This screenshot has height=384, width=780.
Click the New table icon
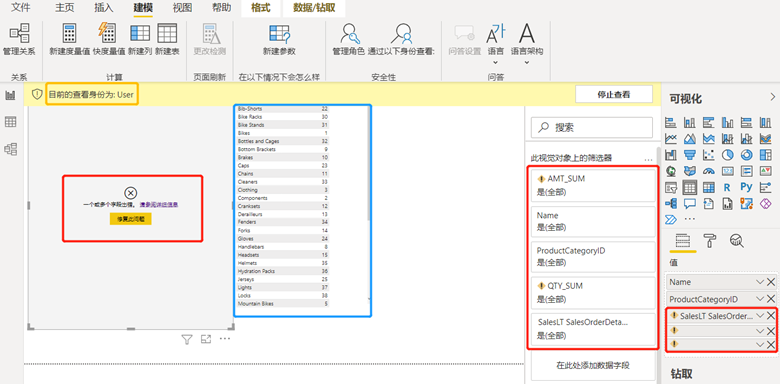tap(167, 33)
